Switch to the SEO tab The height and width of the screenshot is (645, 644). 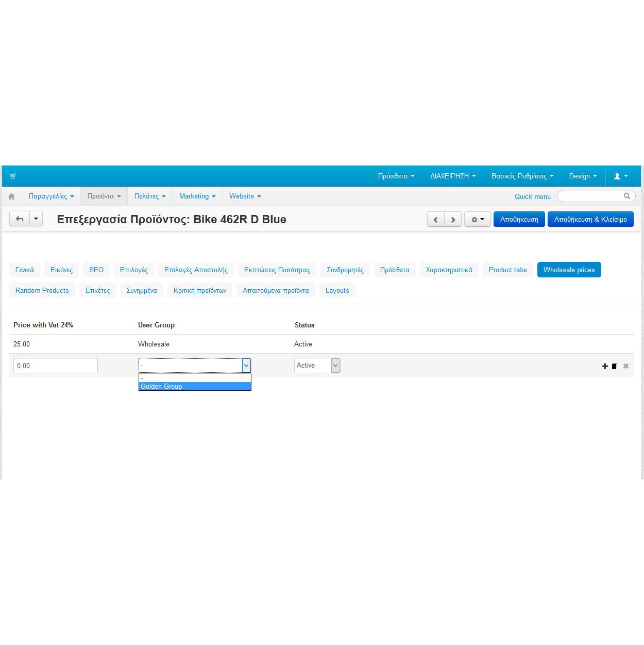click(x=96, y=270)
